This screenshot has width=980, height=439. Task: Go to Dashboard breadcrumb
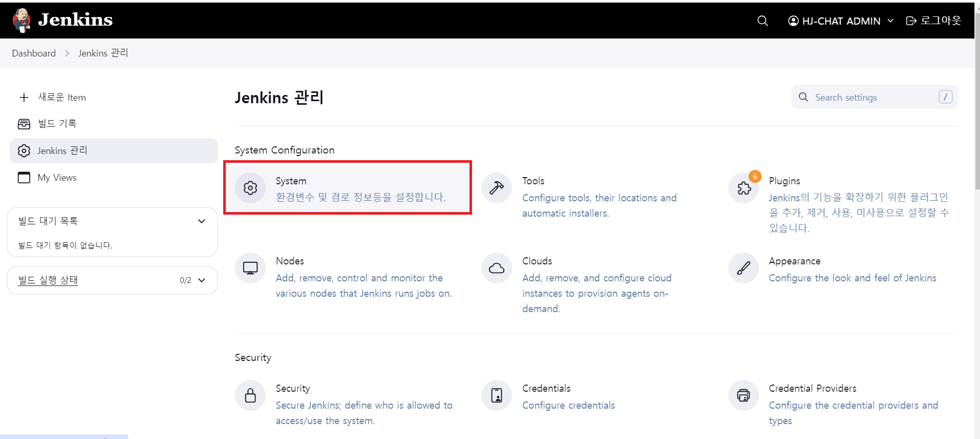(34, 53)
